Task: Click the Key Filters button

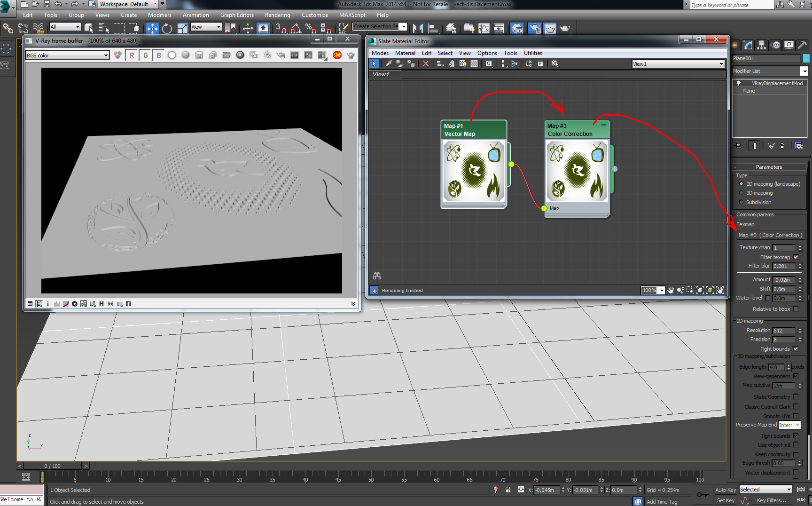Action: pos(771,500)
